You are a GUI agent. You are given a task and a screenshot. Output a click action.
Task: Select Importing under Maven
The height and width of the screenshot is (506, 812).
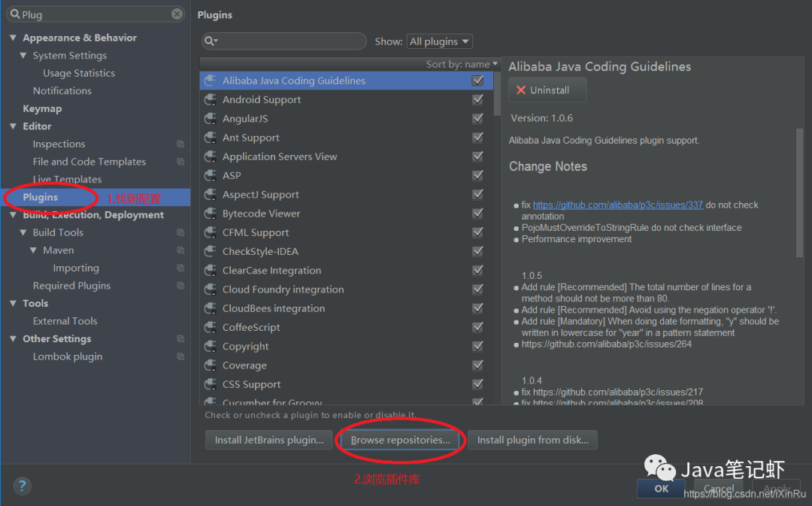click(76, 268)
